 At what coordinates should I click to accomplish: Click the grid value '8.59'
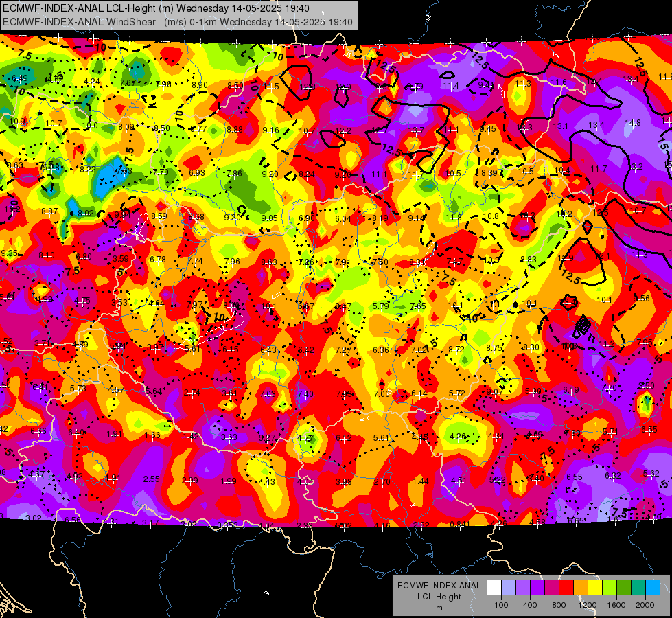point(159,216)
